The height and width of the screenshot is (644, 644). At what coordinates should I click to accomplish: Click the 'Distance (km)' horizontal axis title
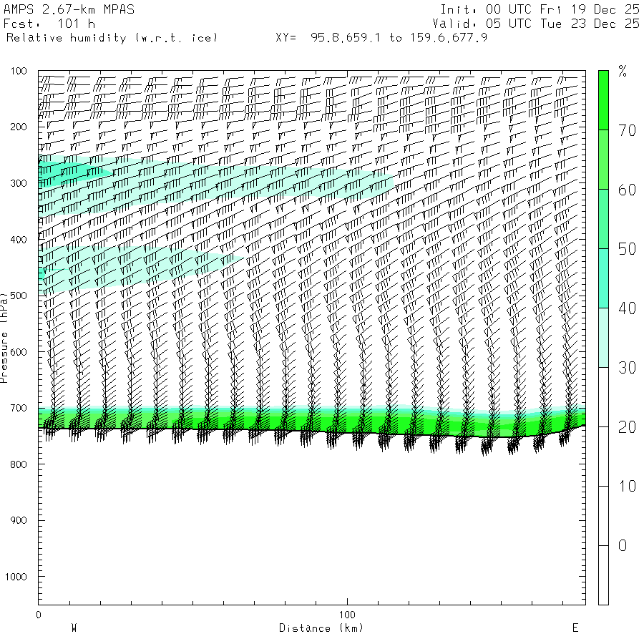(x=321, y=628)
